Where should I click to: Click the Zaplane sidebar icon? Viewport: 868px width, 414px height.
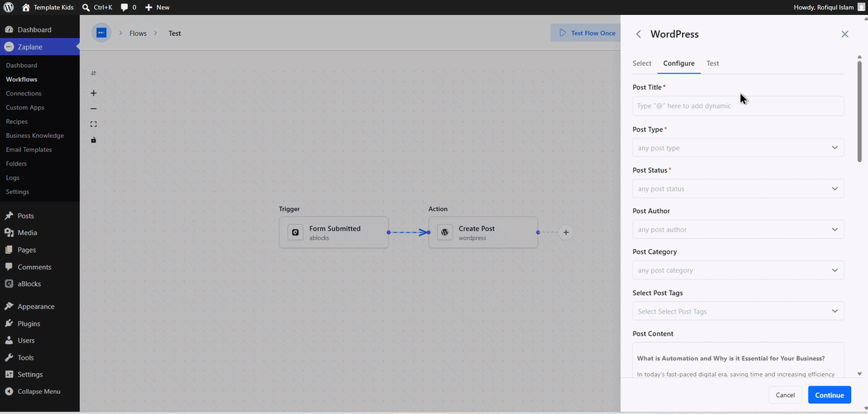9,47
